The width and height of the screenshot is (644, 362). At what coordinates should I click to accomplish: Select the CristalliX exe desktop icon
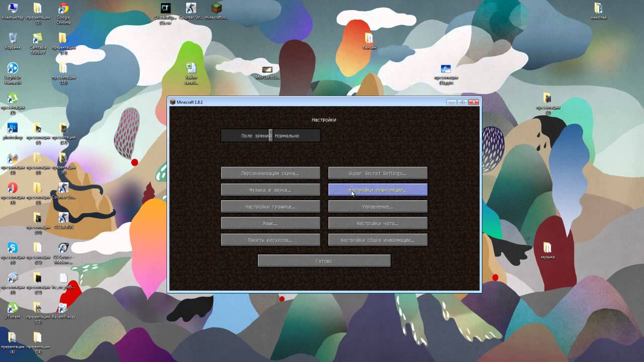pos(166,13)
